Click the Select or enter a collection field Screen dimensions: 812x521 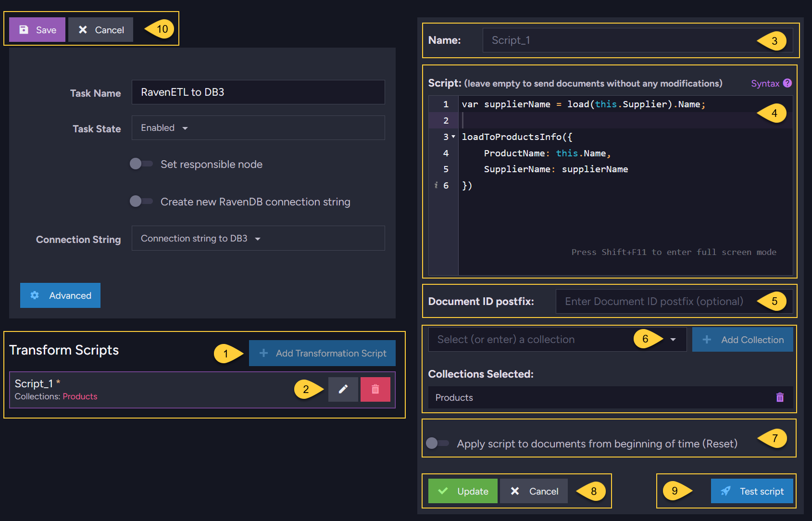pyautogui.click(x=557, y=340)
